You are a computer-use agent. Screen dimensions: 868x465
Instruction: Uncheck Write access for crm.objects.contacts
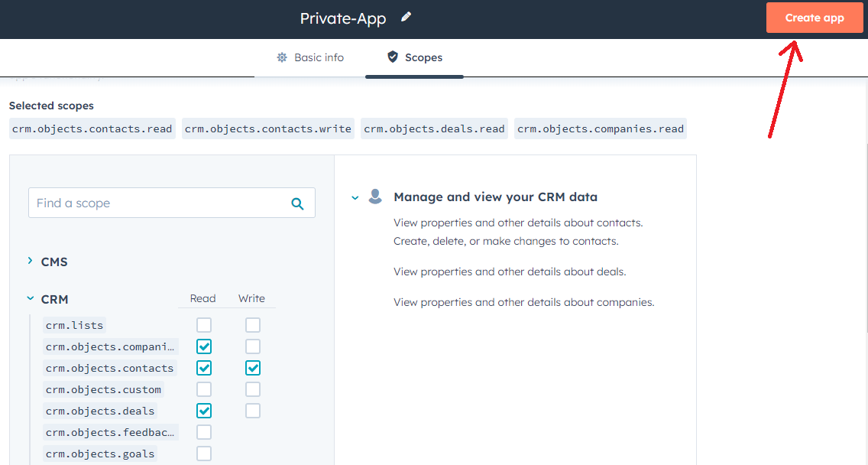click(253, 368)
